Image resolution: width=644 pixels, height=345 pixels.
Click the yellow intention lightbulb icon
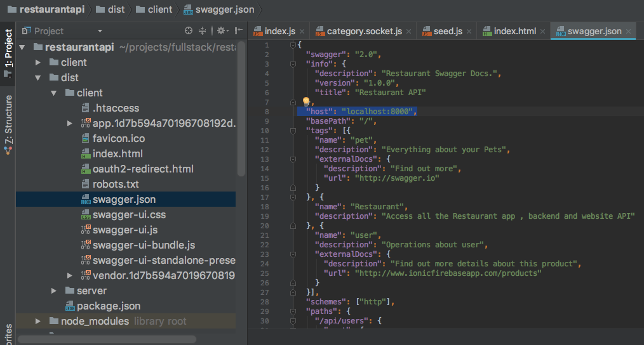[x=306, y=101]
